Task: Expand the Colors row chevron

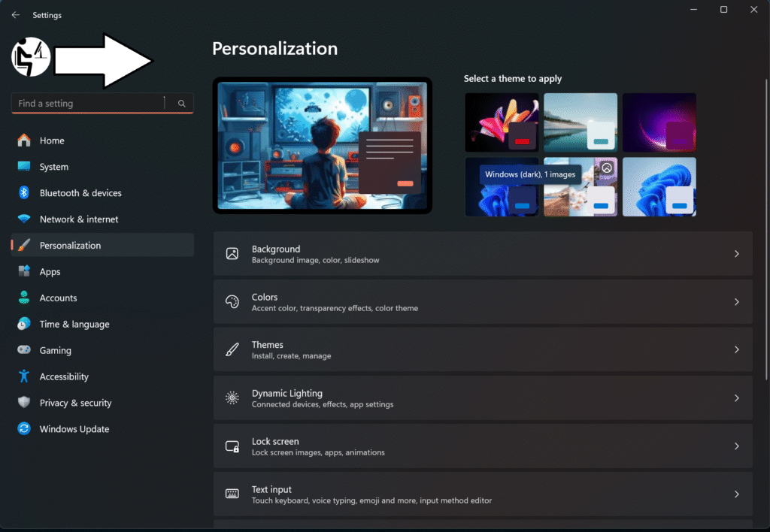Action: click(737, 302)
